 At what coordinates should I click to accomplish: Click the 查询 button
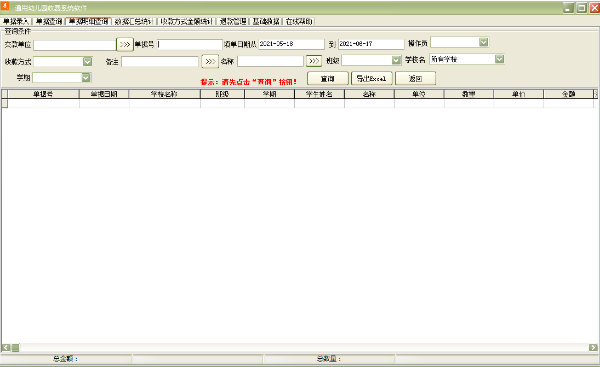(328, 78)
